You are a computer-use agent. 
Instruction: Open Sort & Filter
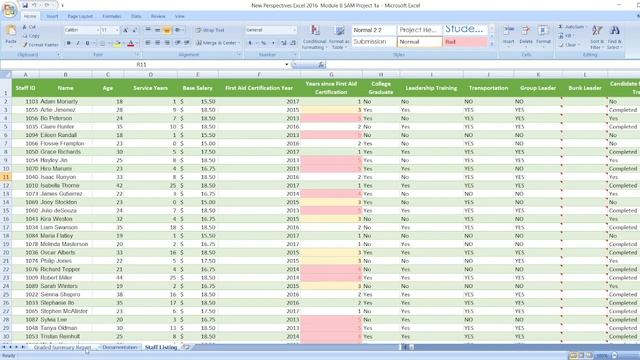click(x=597, y=37)
